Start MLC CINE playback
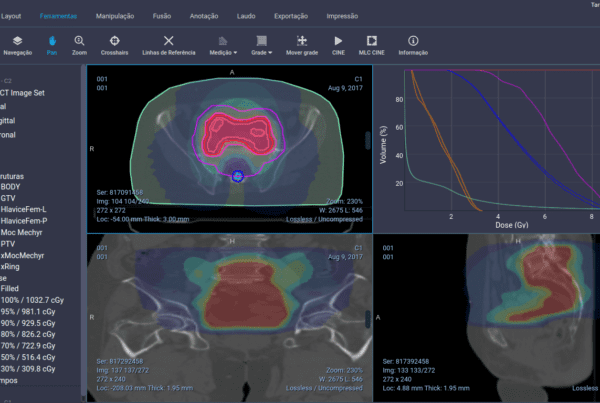 coord(374,44)
